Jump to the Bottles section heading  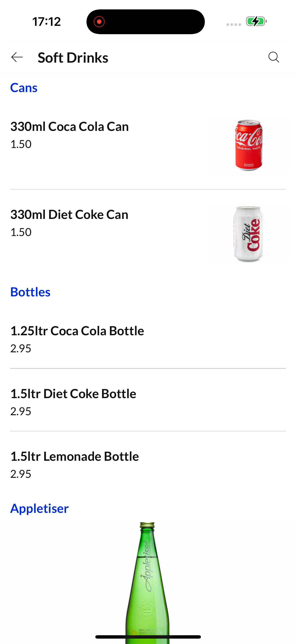click(x=30, y=292)
